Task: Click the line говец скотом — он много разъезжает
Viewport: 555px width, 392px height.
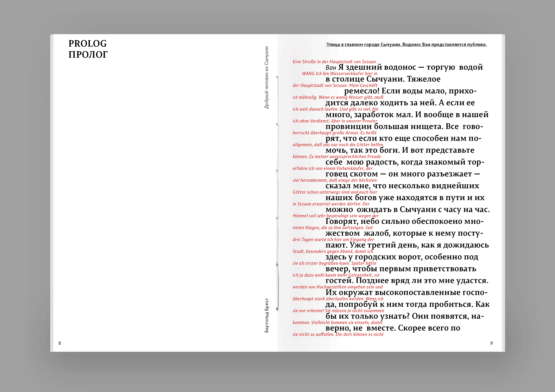Action: (403, 174)
